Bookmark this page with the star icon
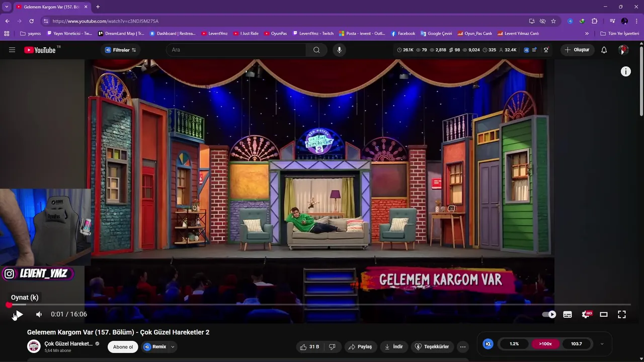Screen dimensions: 644x362 [553, 21]
